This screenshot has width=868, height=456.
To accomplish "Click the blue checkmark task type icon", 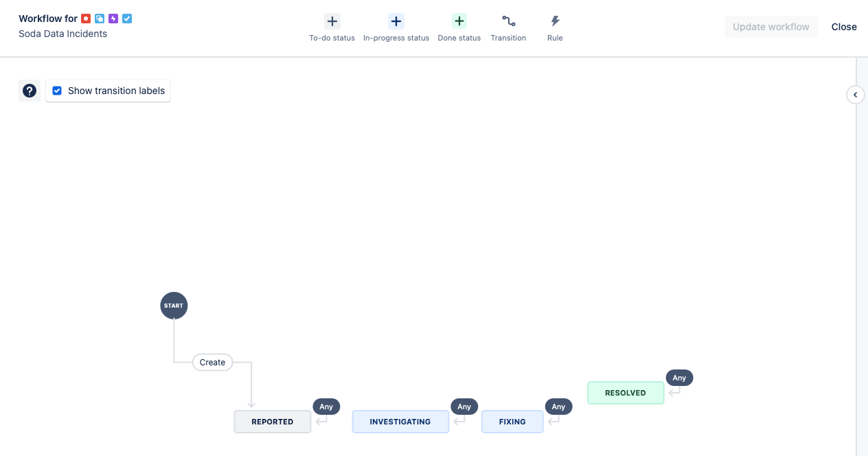I will pyautogui.click(x=127, y=19).
